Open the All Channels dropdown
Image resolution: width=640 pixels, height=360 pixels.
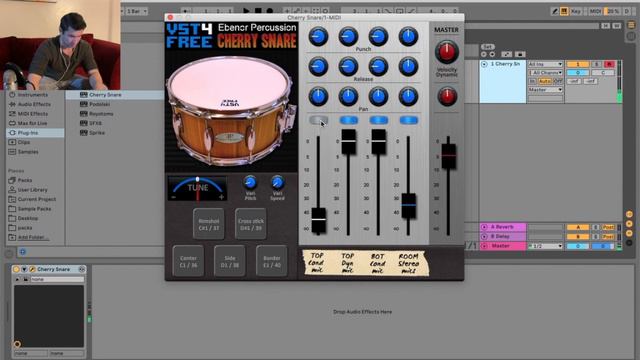(x=545, y=72)
